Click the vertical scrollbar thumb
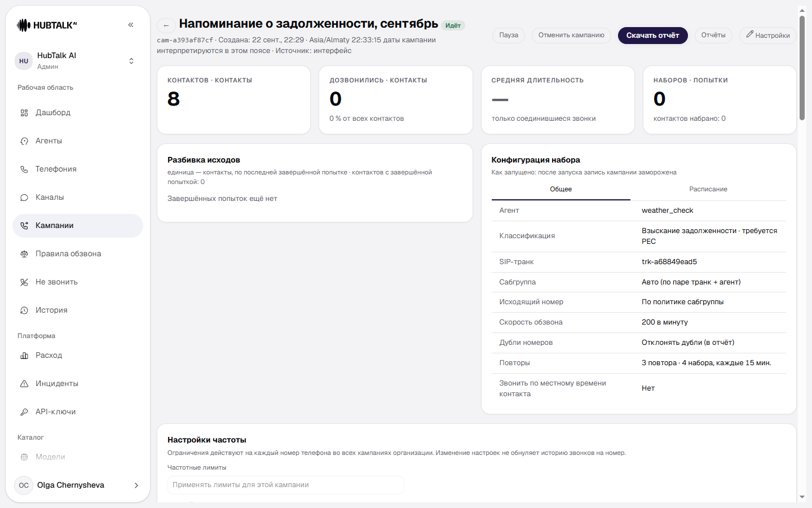Image resolution: width=812 pixels, height=508 pixels. 802,68
